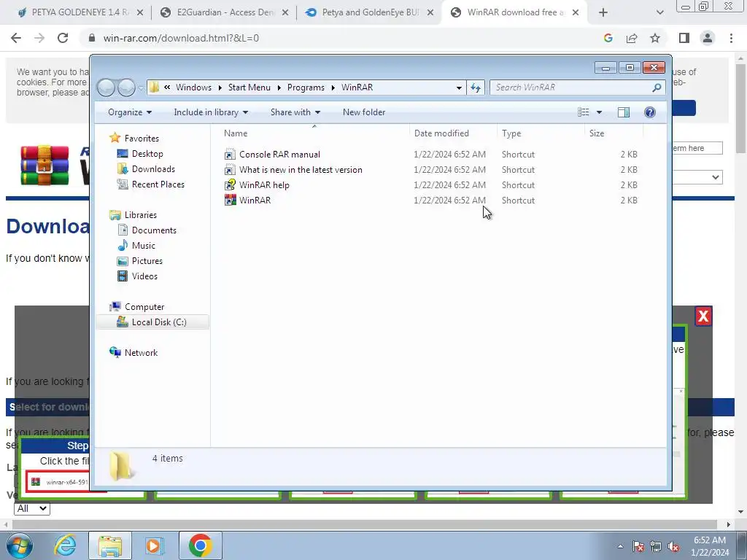Click the refresh button beside address bar
747x560 pixels.
pyautogui.click(x=476, y=87)
